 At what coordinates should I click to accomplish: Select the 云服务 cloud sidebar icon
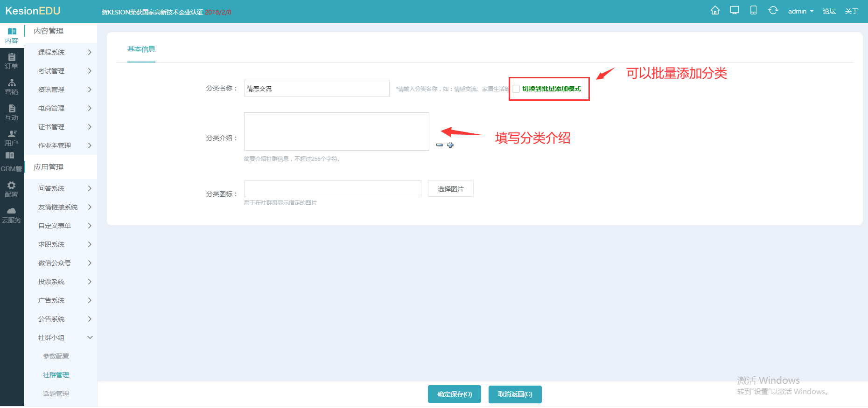(x=12, y=215)
